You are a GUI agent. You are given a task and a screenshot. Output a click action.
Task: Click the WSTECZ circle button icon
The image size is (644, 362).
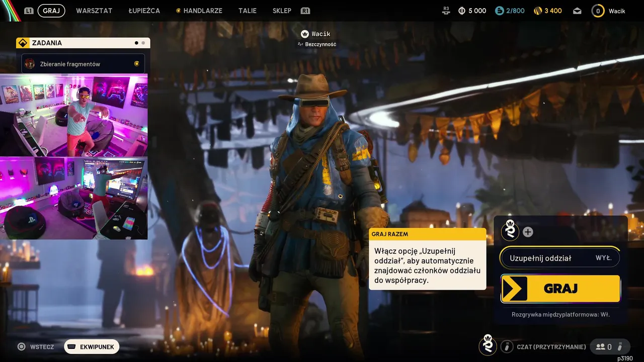tap(21, 346)
